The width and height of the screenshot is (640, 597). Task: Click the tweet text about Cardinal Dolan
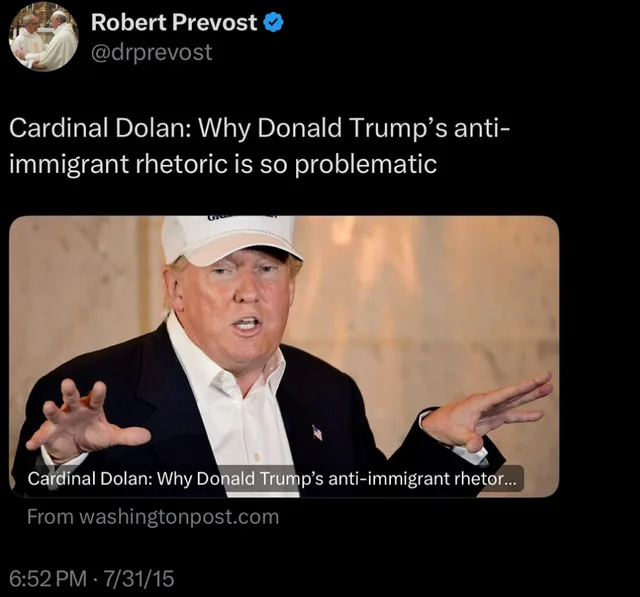[259, 146]
